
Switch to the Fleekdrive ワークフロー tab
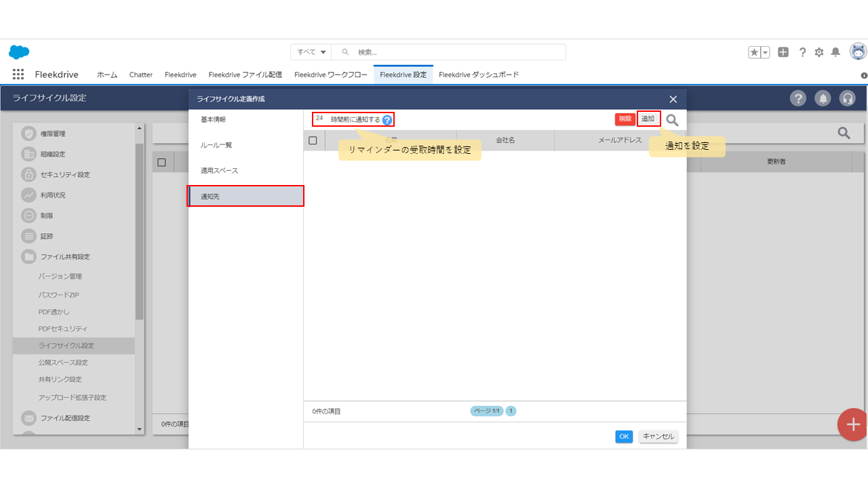coord(330,75)
